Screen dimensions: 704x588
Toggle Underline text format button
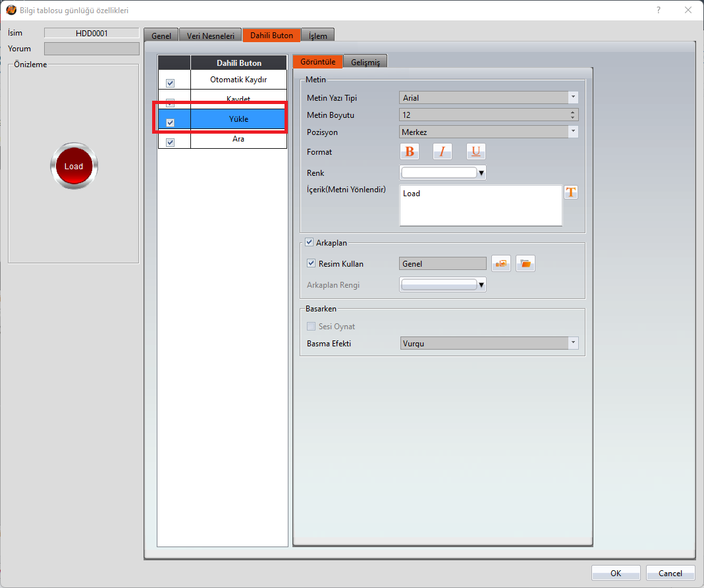point(475,151)
